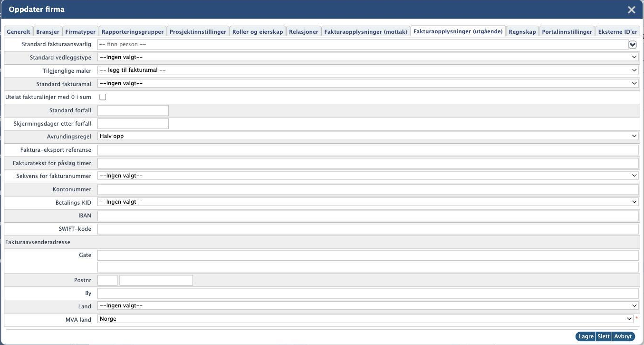Switch to the Generelt tab
The image size is (644, 345).
[19, 31]
